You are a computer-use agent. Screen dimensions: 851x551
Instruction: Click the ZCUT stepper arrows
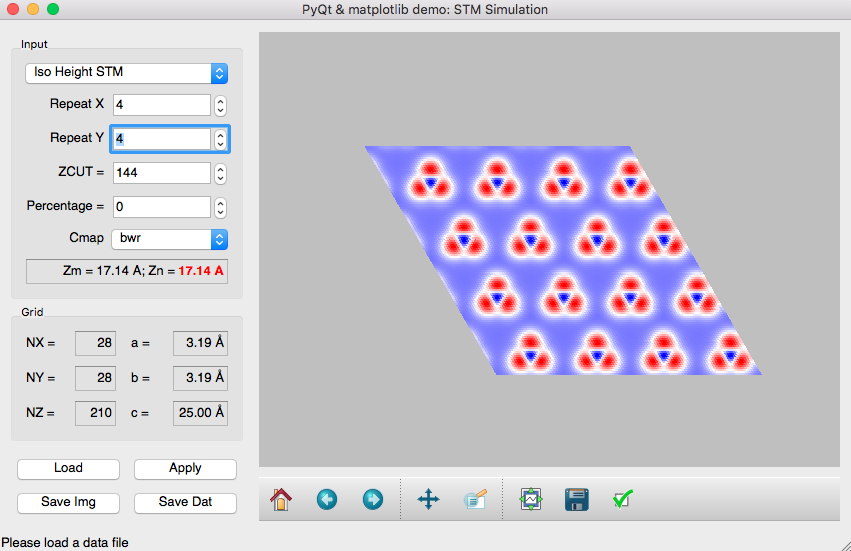[x=220, y=174]
